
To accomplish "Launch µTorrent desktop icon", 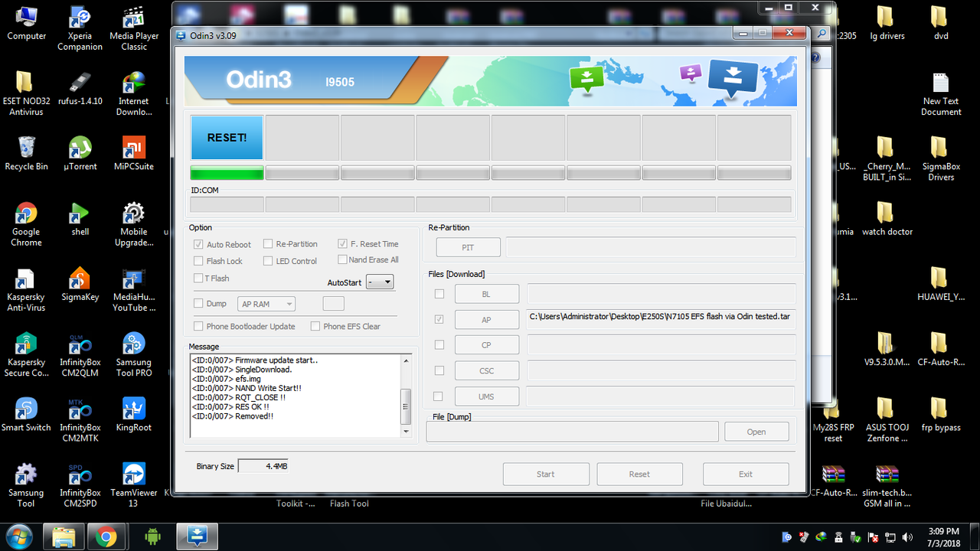I will tap(80, 153).
